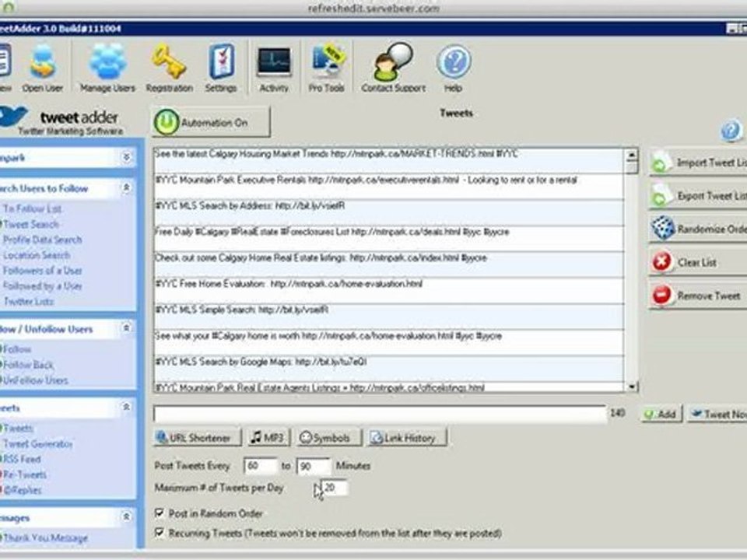Toggle Post in Random Order checkbox
The width and height of the screenshot is (747, 560).
click(160, 513)
